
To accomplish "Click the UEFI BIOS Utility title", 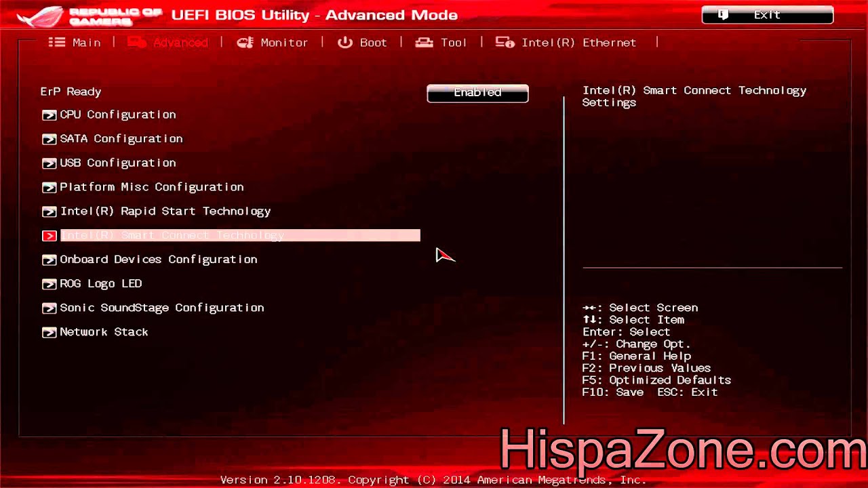I will click(x=315, y=15).
